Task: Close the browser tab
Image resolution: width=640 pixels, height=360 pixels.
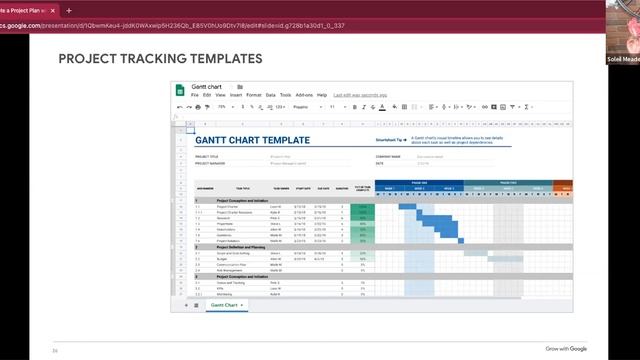Action: tap(53, 11)
